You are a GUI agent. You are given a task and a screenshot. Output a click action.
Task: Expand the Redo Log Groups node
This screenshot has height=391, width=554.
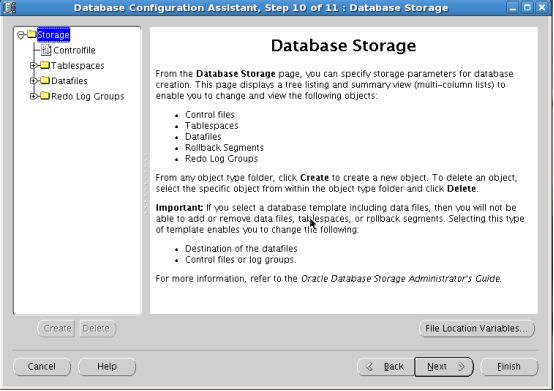click(34, 96)
